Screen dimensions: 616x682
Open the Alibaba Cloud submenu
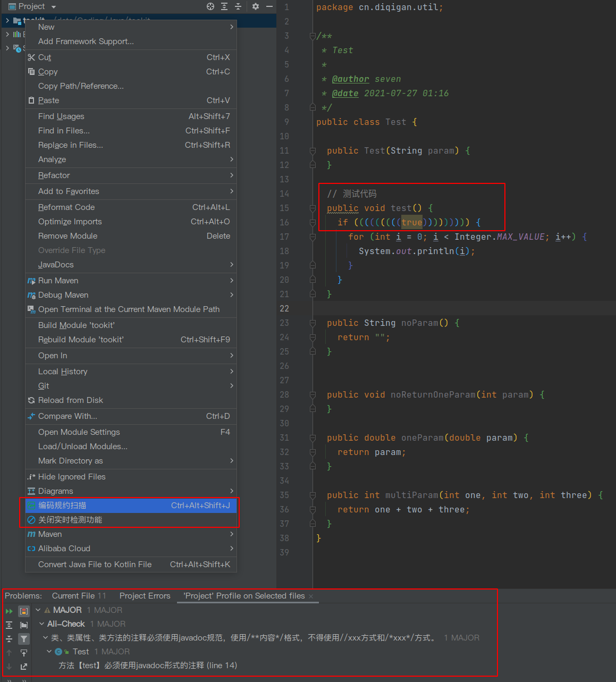(x=131, y=549)
